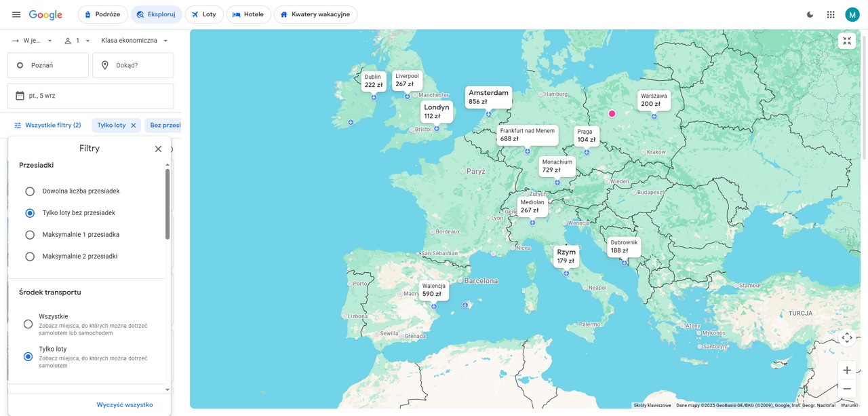Click the airport marker under Warszawa
Viewport: 868px width, 416px height.
654,116
